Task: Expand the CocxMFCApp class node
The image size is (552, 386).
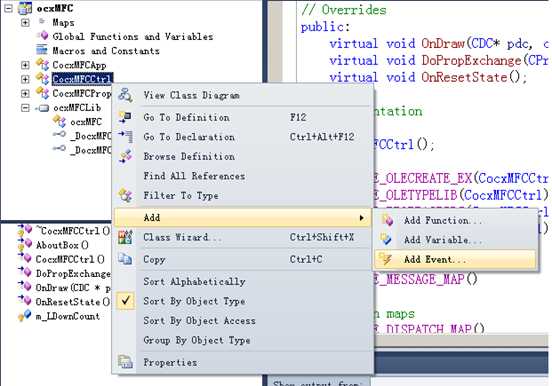Action: (x=25, y=65)
